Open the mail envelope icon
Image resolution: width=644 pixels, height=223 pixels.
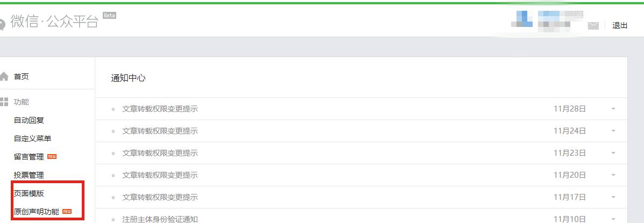(x=593, y=26)
